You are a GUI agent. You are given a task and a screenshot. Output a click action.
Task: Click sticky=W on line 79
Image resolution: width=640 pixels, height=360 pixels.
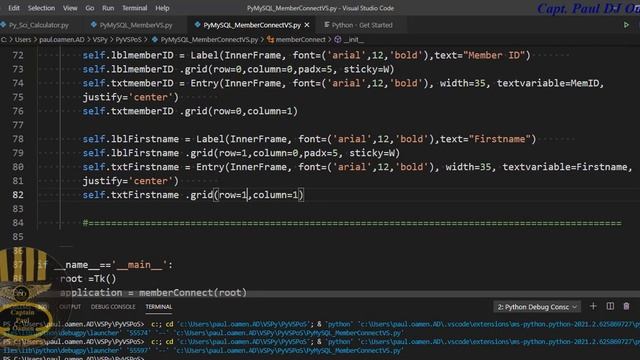point(371,153)
